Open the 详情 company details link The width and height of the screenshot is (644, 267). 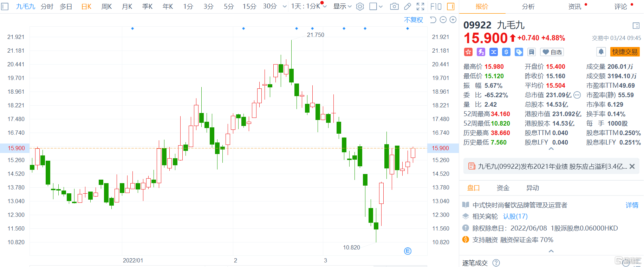pyautogui.click(x=632, y=205)
